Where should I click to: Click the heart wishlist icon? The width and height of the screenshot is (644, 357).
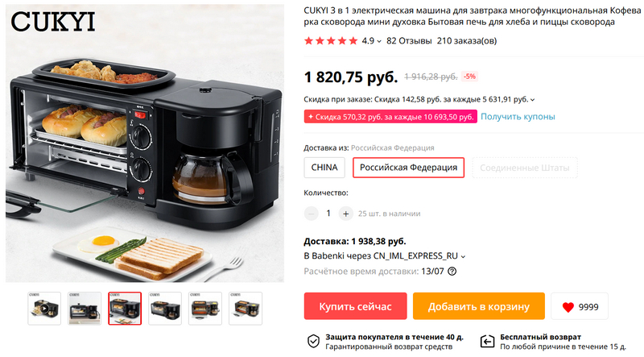[568, 307]
